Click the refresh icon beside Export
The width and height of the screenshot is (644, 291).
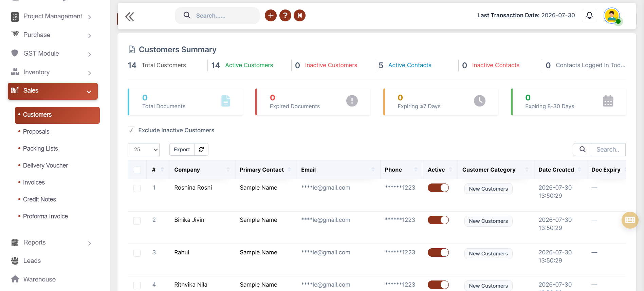[x=201, y=150]
